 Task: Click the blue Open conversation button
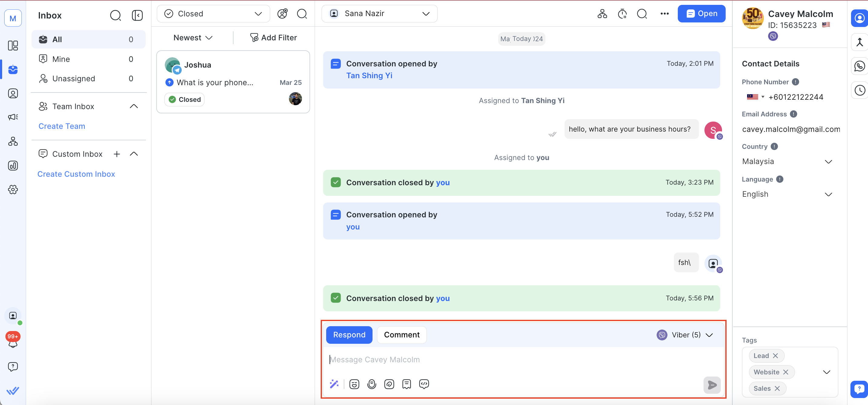click(x=701, y=14)
